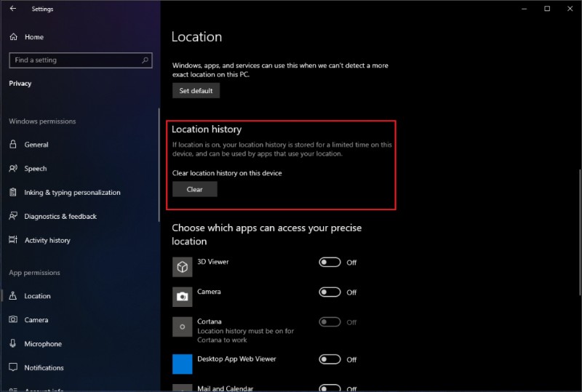This screenshot has height=392, width=582.
Task: Click 'Clear location history on this device' text
Action: [x=227, y=173]
